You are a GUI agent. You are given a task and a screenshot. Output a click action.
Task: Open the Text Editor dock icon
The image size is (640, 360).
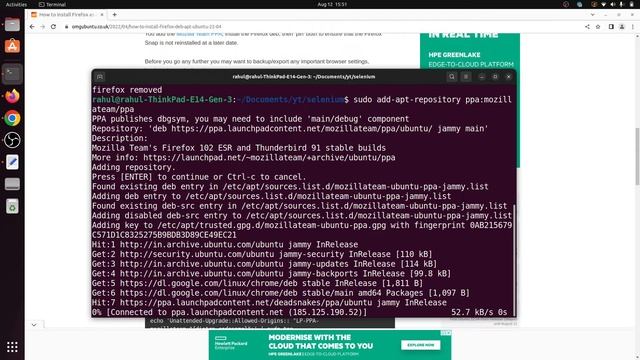12,162
